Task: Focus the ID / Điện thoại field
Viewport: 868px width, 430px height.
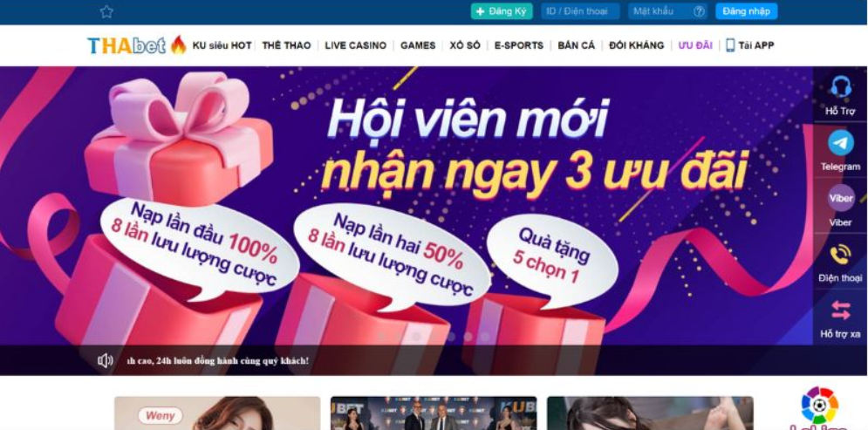Action: tap(580, 11)
